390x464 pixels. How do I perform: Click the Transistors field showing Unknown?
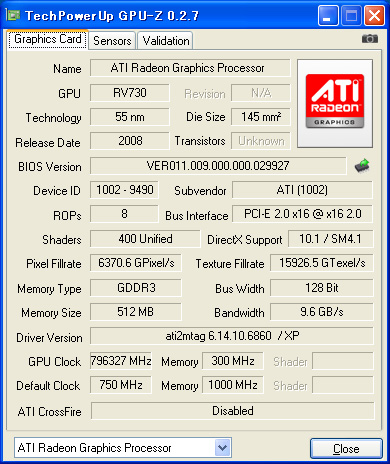click(261, 141)
